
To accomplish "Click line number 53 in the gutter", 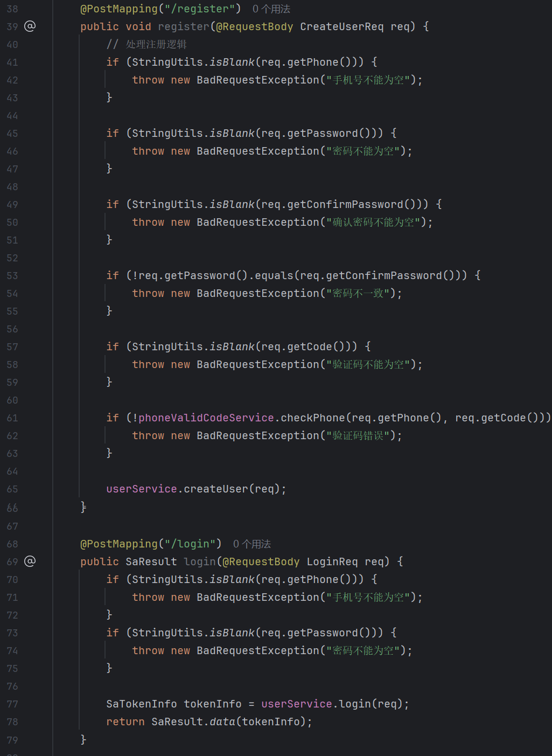I will tap(12, 276).
